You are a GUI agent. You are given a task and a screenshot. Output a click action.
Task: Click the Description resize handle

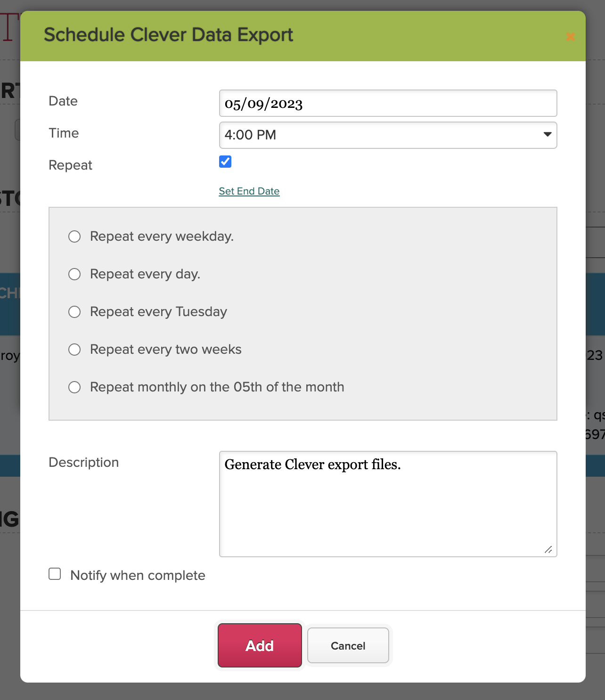coord(548,550)
